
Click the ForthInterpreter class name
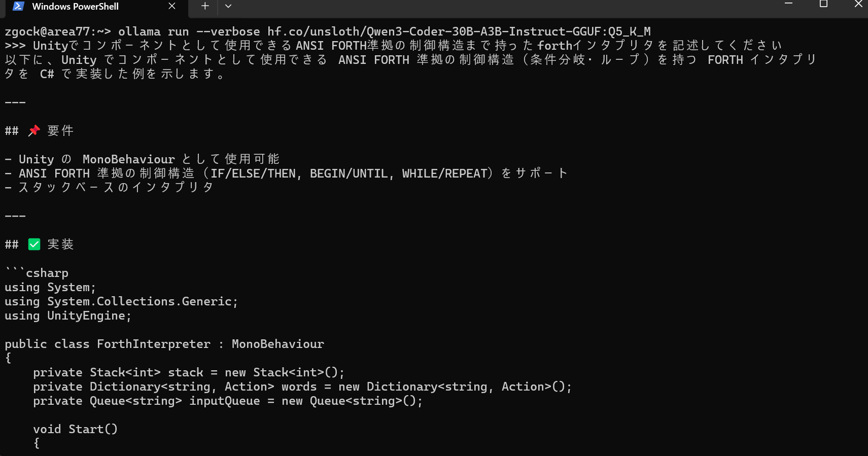tap(154, 344)
